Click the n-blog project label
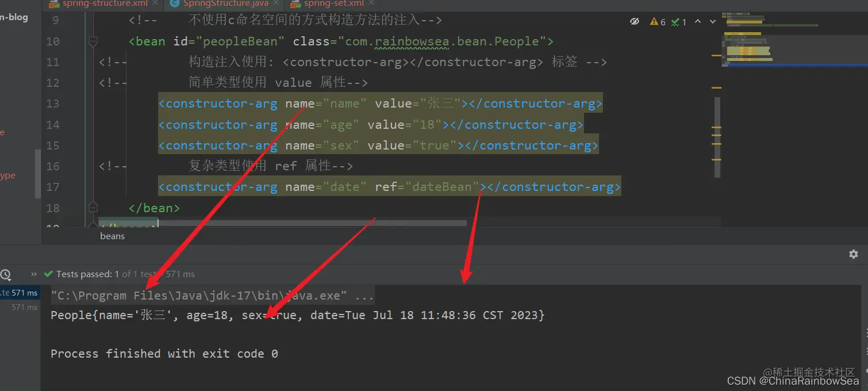Screen dimensions: 868x391 coord(14,17)
